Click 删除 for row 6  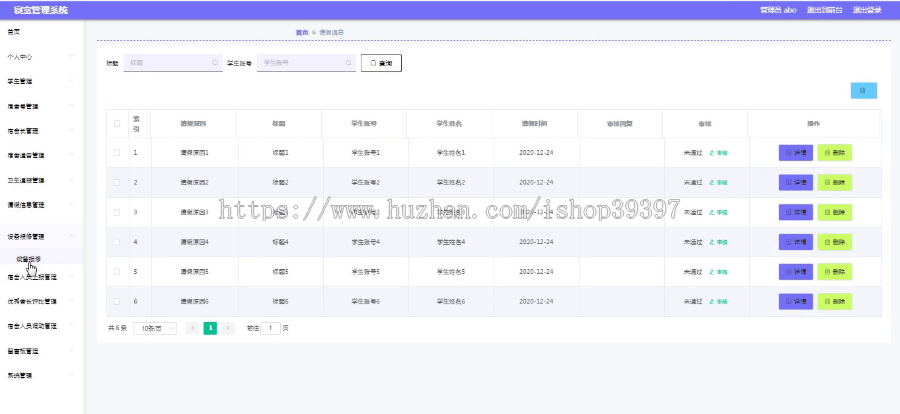(x=835, y=301)
